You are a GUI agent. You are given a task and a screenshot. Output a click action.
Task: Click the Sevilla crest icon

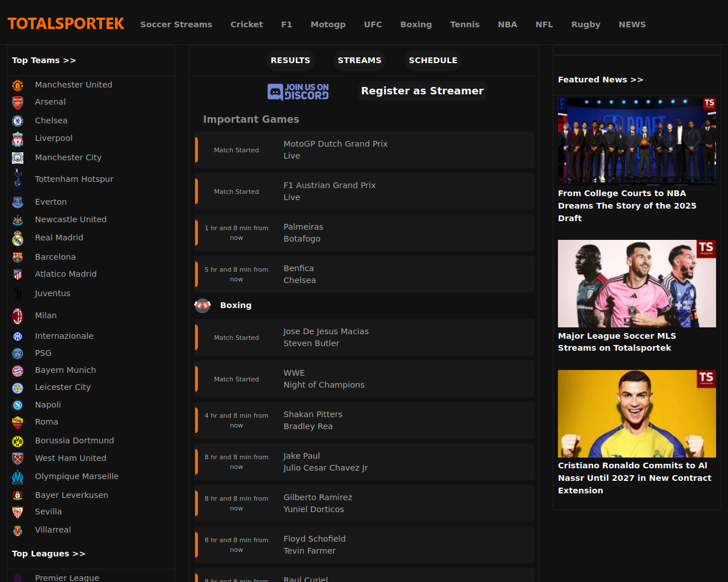[18, 512]
